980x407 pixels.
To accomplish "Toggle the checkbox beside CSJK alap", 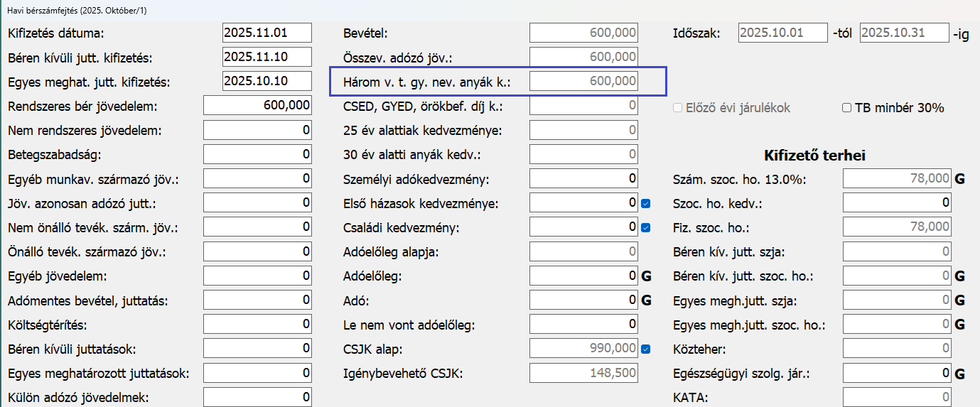I will coord(645,349).
